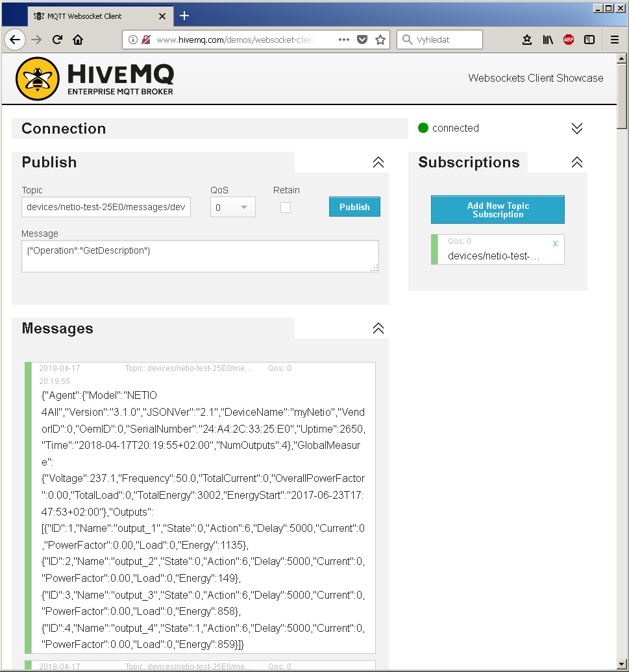Click the blue Publish button

[354, 207]
